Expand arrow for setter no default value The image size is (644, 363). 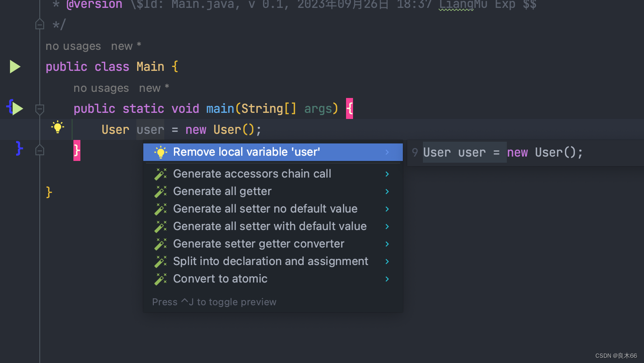point(387,209)
